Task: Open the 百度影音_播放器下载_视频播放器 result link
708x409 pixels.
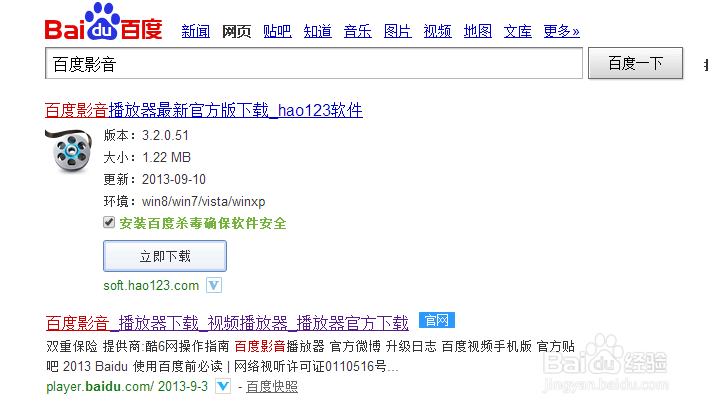Action: point(227,323)
